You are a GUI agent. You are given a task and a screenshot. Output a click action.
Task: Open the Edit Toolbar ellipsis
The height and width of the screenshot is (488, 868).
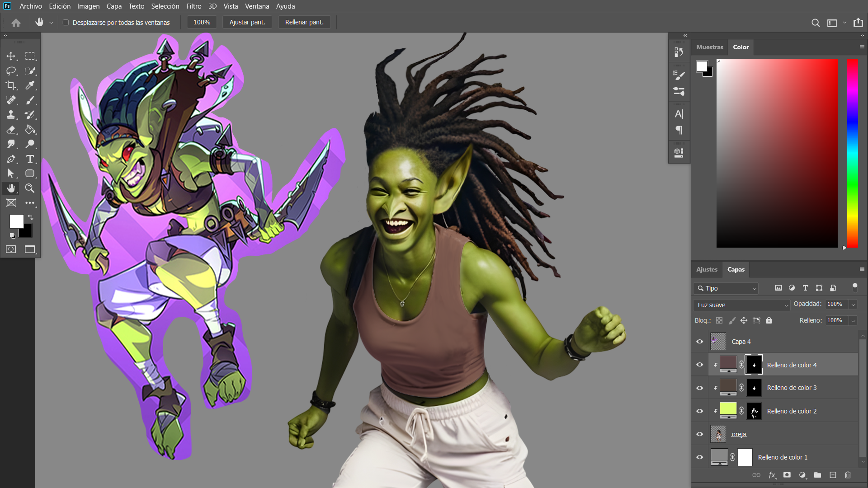(30, 203)
